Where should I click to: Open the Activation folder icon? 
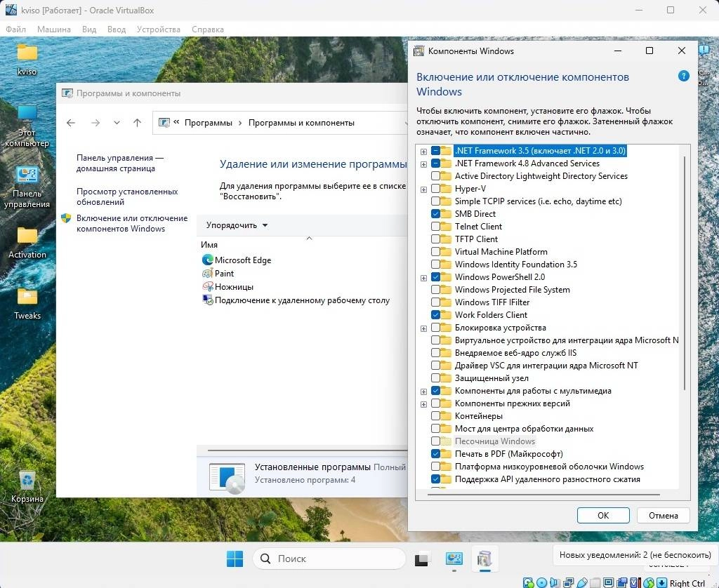(x=27, y=243)
